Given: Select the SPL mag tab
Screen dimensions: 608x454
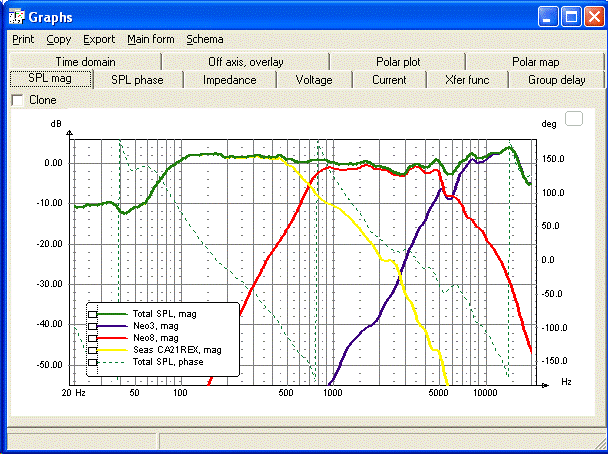Looking at the screenshot, I should [x=50, y=79].
